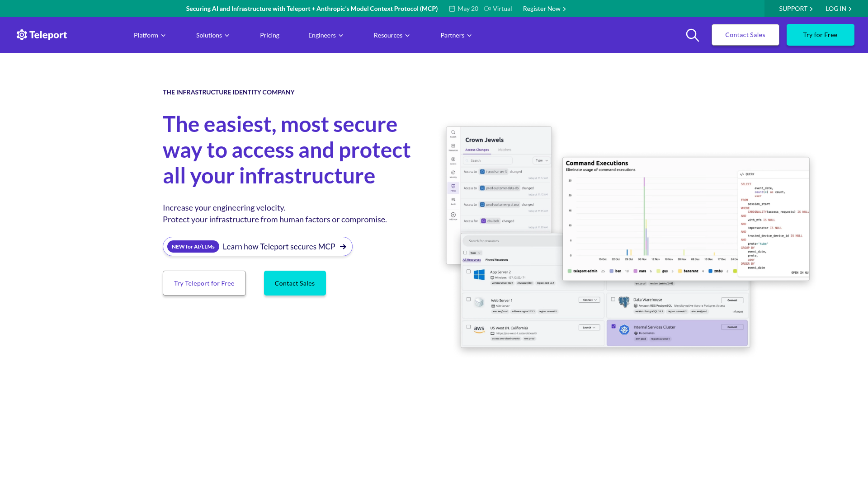Screen dimensions: 868x488
Task: Uncheck Internal Services Cluster checkbox
Action: [613, 326]
